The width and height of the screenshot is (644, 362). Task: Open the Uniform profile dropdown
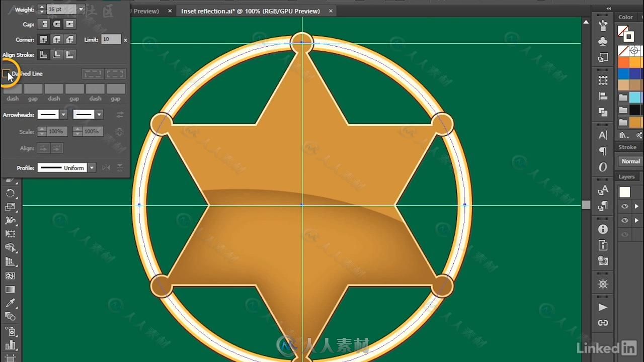click(92, 168)
